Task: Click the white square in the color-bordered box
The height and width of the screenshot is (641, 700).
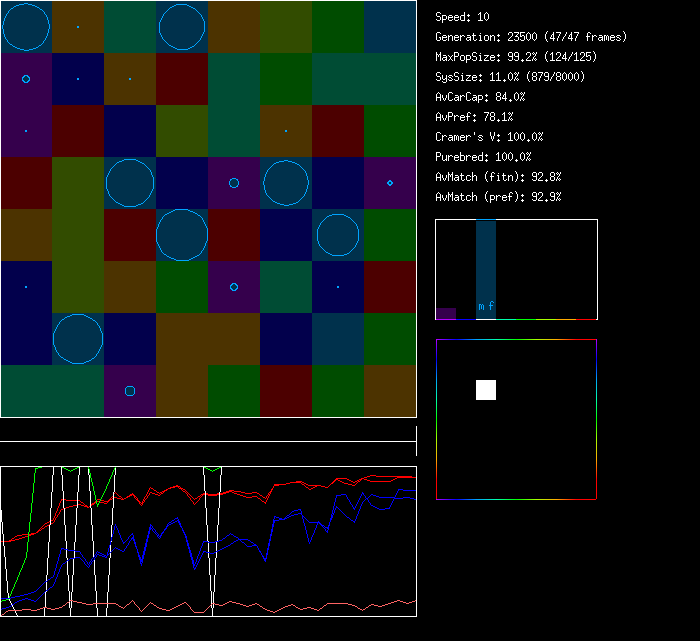Action: [486, 390]
